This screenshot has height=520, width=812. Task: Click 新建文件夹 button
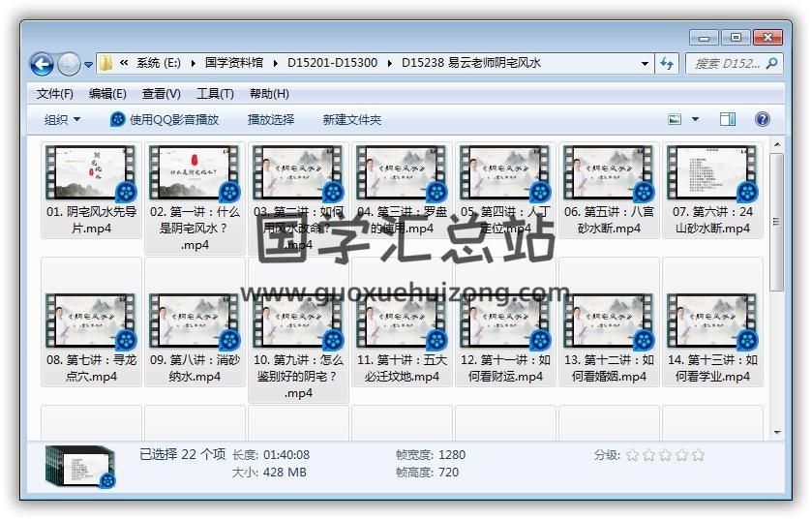point(352,120)
